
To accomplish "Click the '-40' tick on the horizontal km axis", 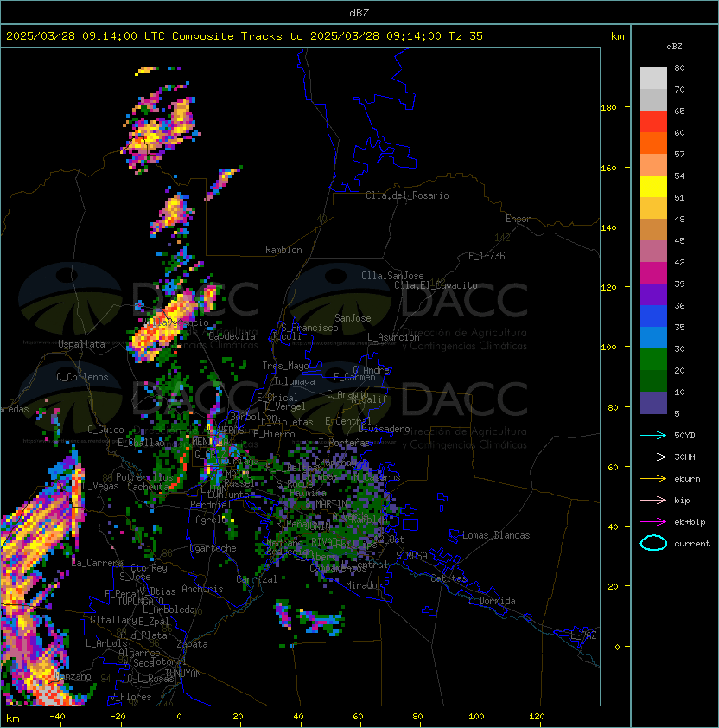I will tap(57, 717).
